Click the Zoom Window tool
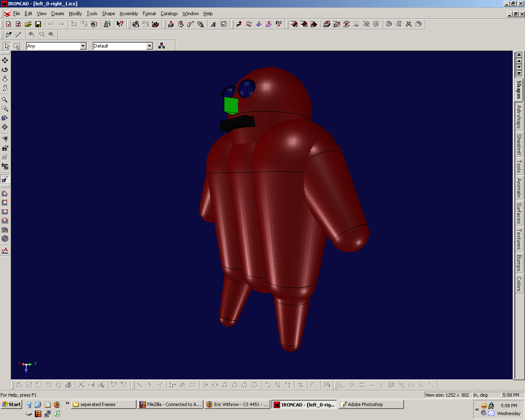This screenshot has height=420, width=525. (5, 109)
